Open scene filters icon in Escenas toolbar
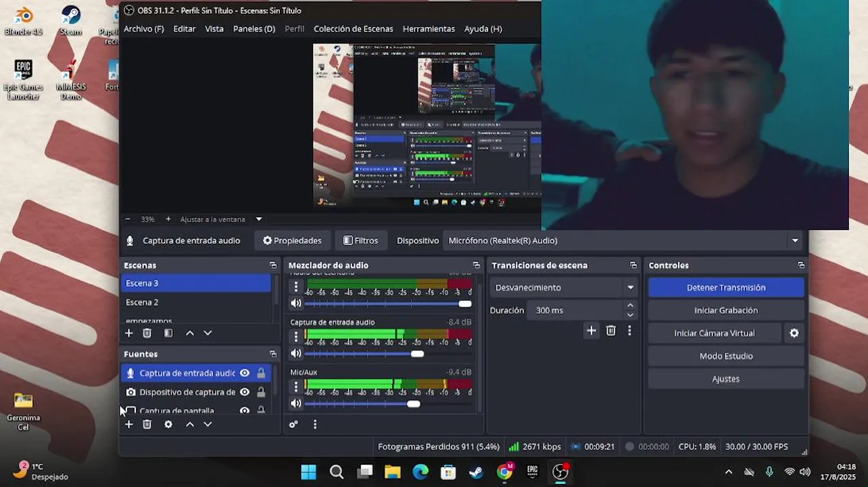Viewport: 868px width, 487px height. pos(168,333)
